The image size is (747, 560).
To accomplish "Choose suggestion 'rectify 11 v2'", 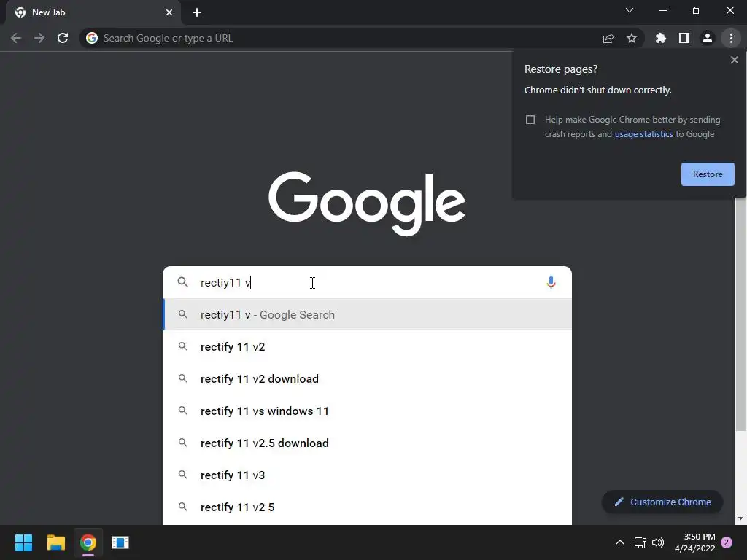I will pyautogui.click(x=368, y=346).
